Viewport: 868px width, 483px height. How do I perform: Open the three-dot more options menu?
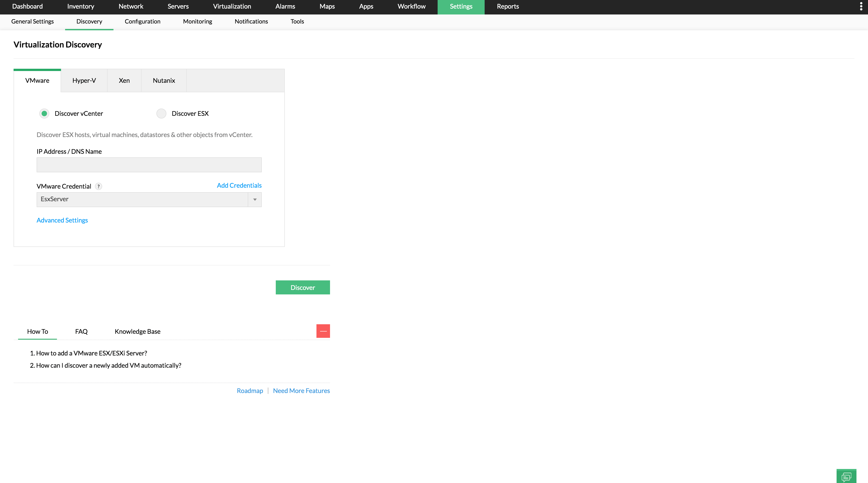[861, 6]
